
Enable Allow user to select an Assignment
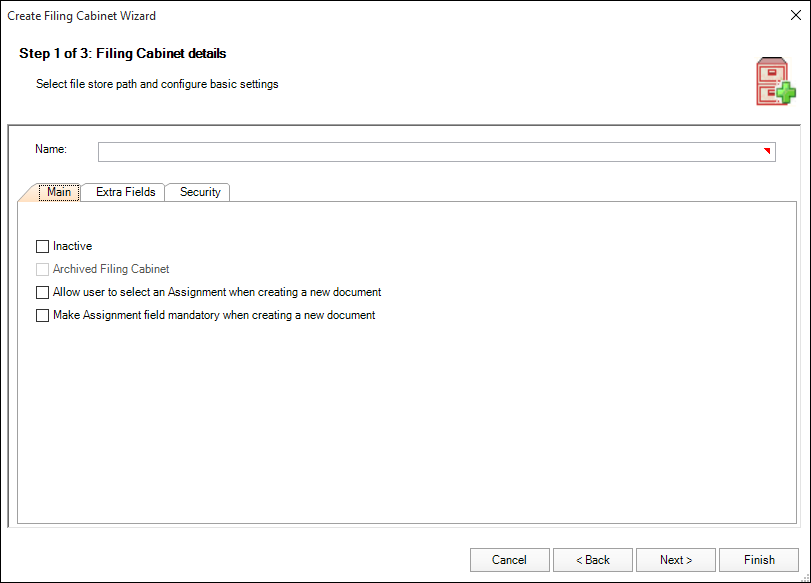pyautogui.click(x=42, y=293)
